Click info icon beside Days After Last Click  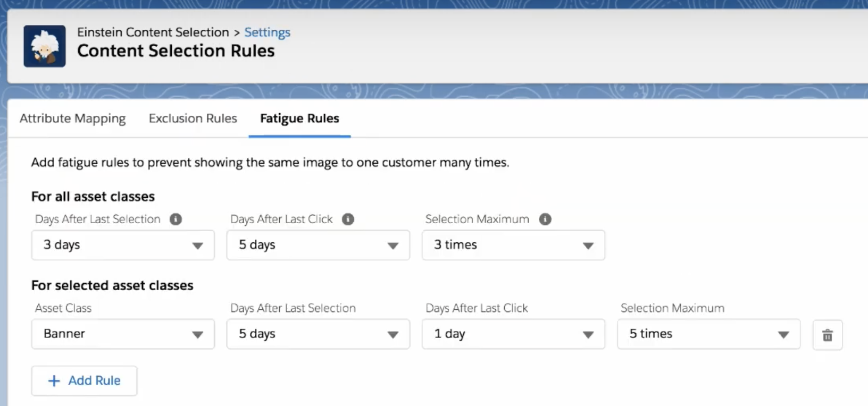pos(348,219)
